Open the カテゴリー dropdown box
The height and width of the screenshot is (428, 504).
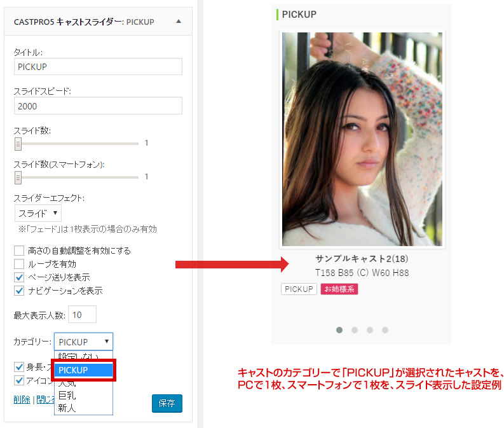click(x=83, y=342)
